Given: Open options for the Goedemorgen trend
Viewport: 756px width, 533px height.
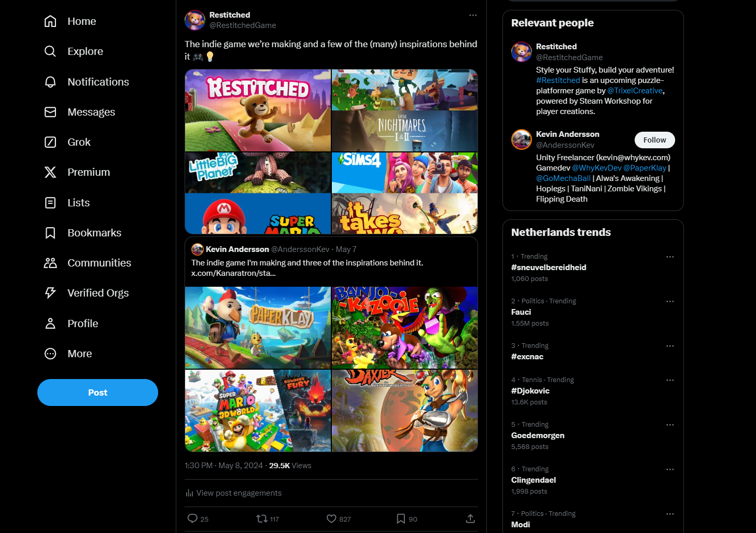Looking at the screenshot, I should pyautogui.click(x=670, y=425).
